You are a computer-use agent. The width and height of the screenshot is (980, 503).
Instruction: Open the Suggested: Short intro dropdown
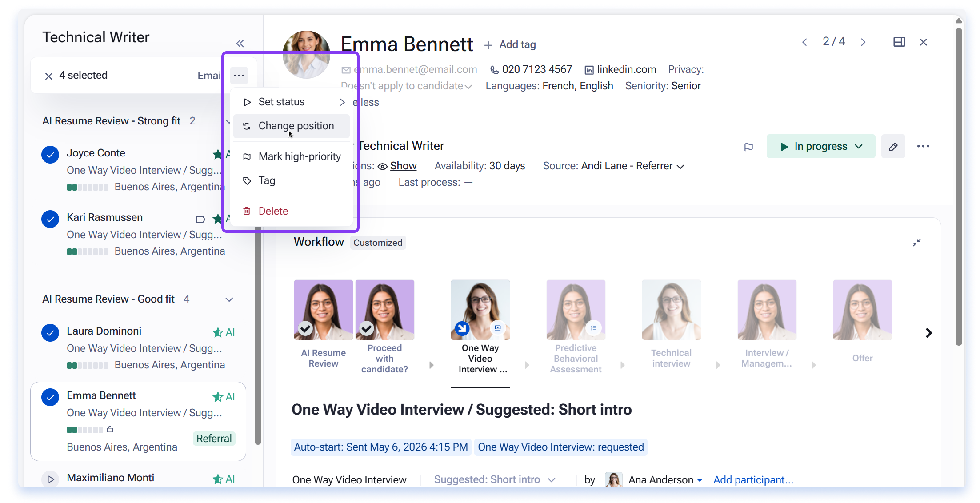point(495,480)
